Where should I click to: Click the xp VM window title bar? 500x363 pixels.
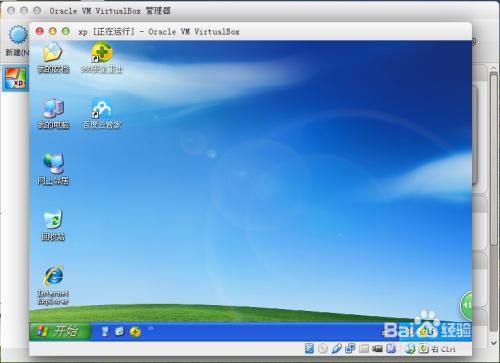click(x=250, y=32)
